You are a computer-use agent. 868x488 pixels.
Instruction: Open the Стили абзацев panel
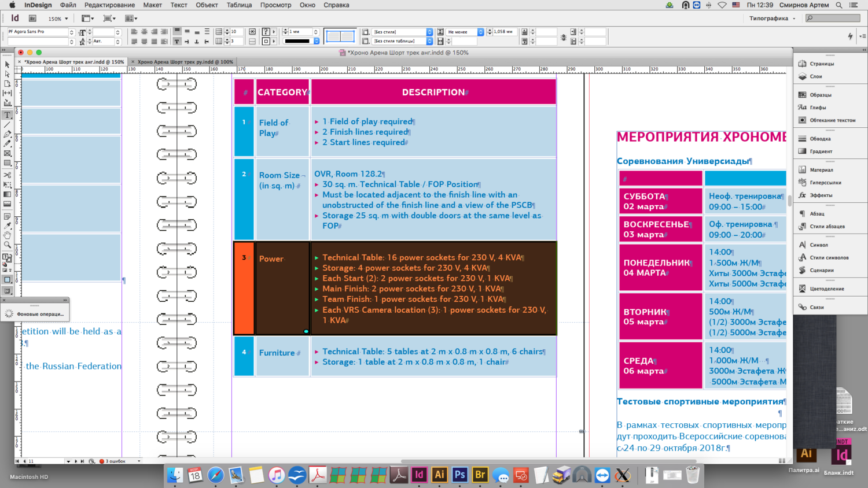pos(827,227)
